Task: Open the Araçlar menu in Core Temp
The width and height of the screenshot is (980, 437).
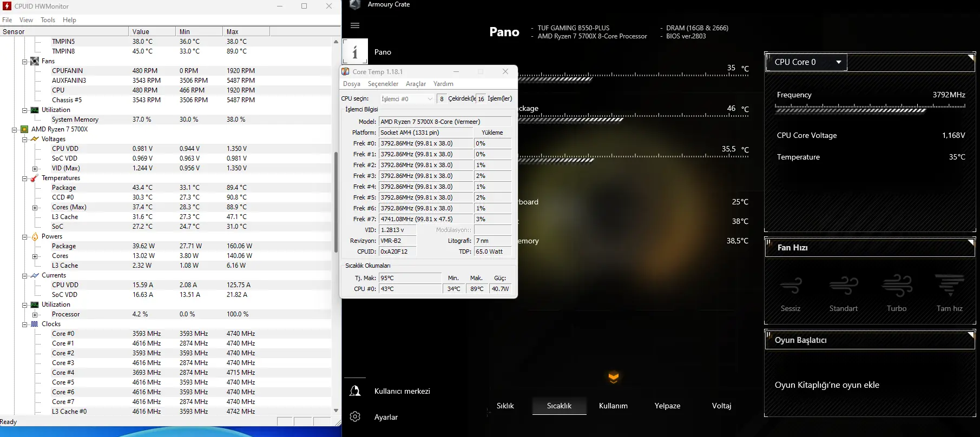Action: (416, 84)
